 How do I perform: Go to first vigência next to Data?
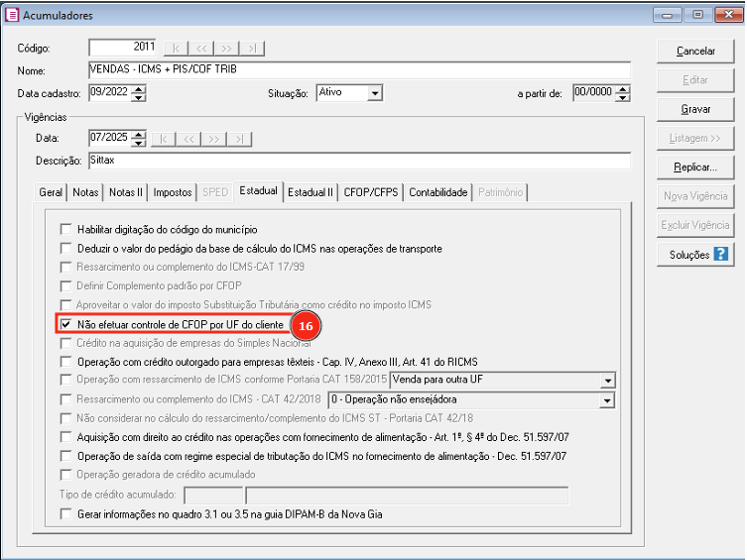(162, 138)
